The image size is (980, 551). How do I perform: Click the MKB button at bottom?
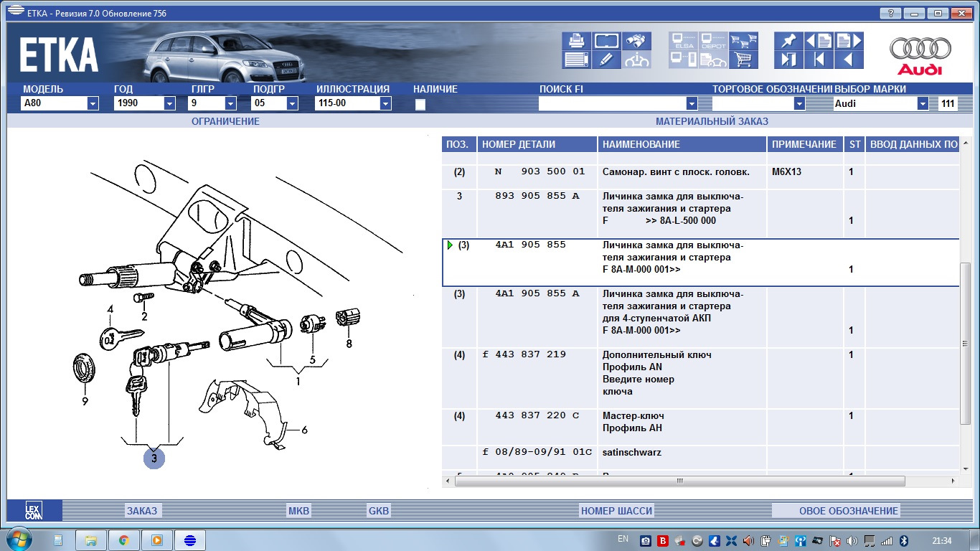(x=298, y=511)
